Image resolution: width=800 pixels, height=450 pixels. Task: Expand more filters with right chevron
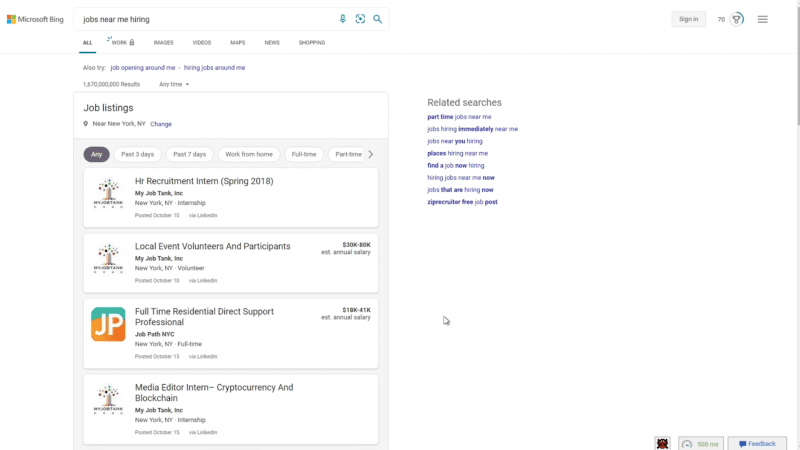tap(371, 154)
